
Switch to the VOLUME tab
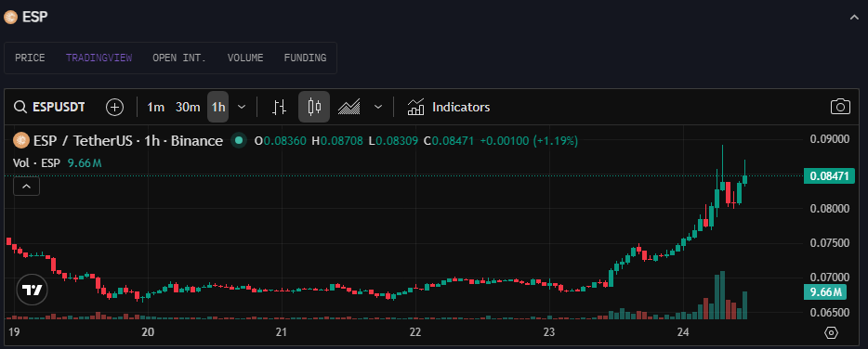[245, 58]
